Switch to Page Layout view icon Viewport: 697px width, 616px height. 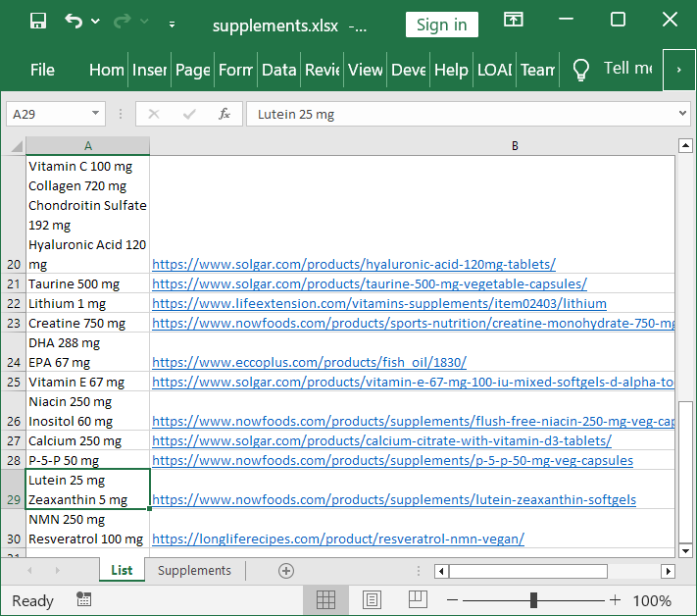(372, 600)
